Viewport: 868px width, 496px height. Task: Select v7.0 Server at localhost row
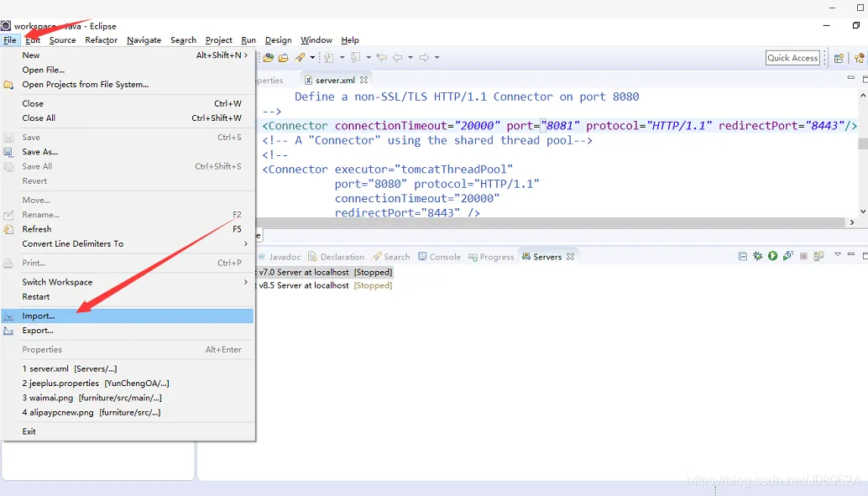(x=325, y=272)
